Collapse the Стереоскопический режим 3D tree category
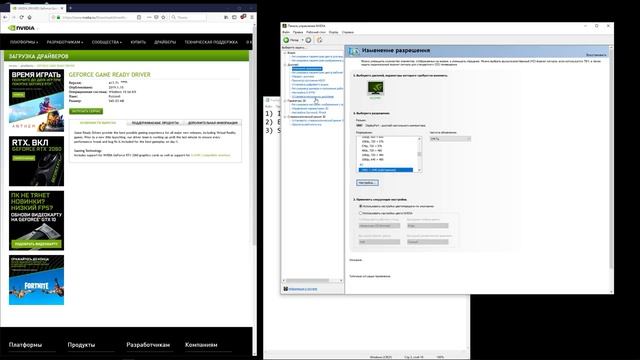This screenshot has height=360, width=640. (x=285, y=117)
